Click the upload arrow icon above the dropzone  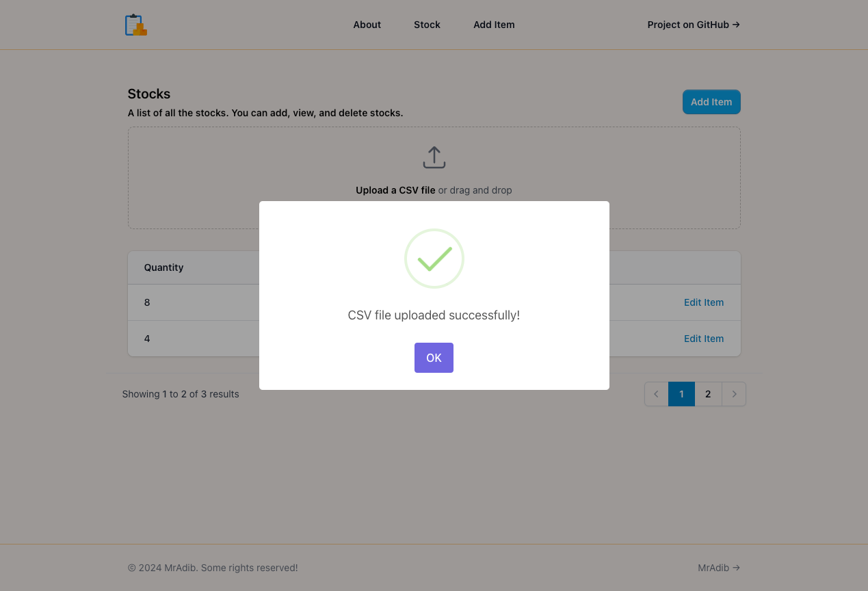434,157
